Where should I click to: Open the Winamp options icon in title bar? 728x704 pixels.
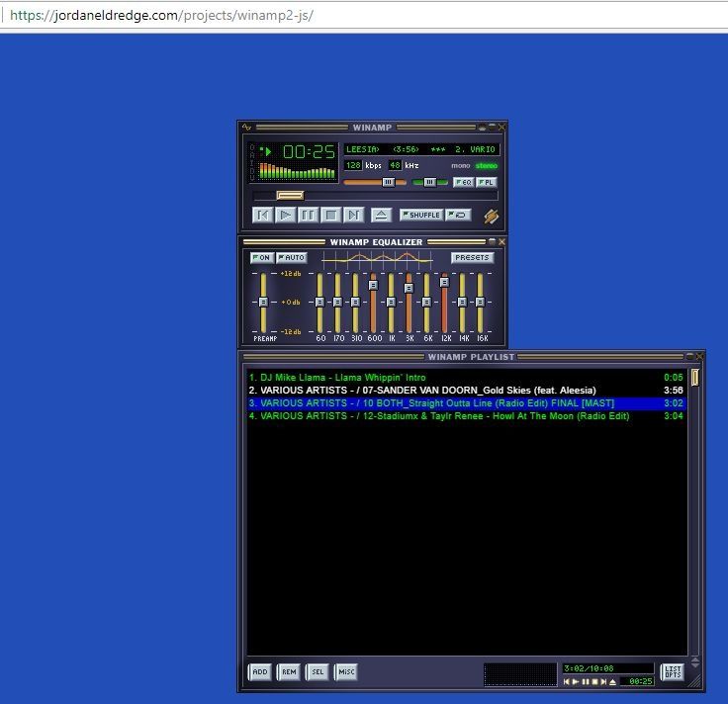point(246,127)
